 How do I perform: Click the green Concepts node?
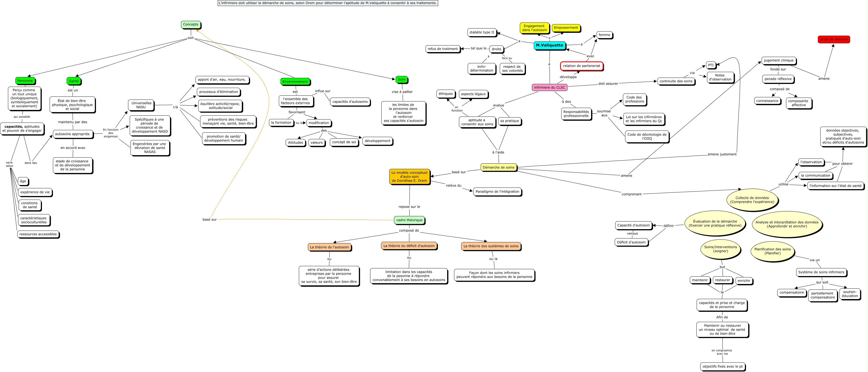click(190, 25)
